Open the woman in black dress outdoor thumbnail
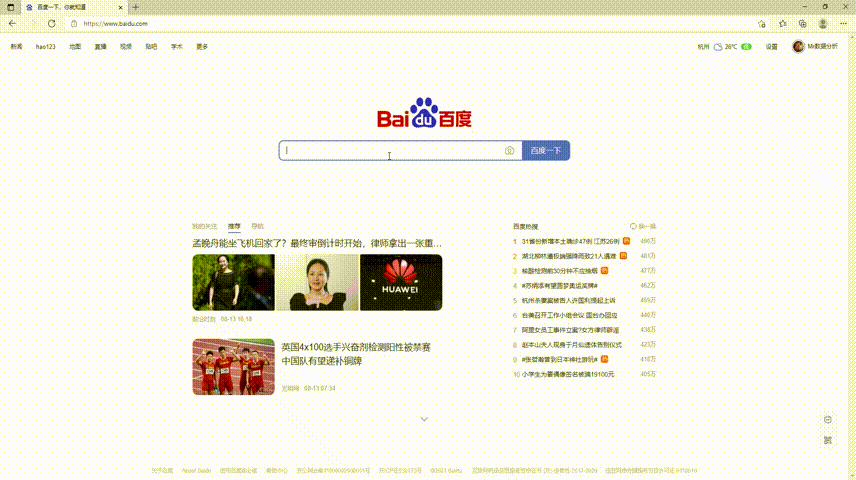This screenshot has width=856, height=480. (234, 282)
